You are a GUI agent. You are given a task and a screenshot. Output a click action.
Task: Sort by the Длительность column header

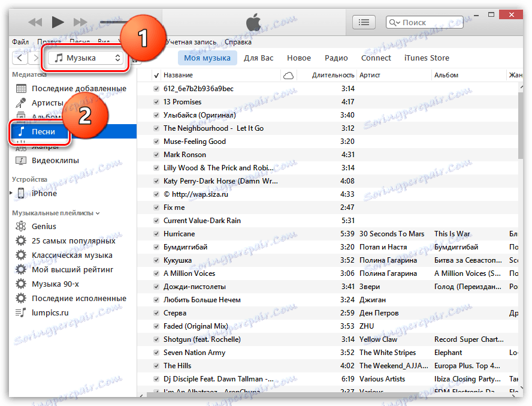[333, 75]
